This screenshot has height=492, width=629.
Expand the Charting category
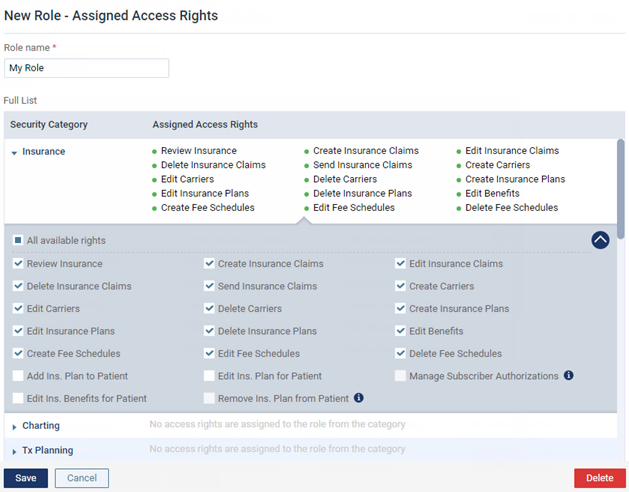(14, 427)
